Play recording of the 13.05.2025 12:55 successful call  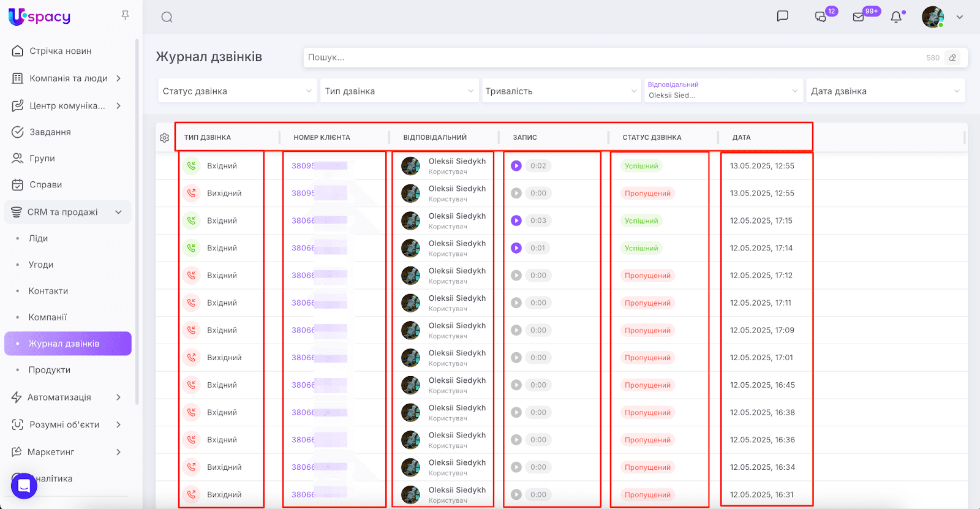(x=516, y=166)
